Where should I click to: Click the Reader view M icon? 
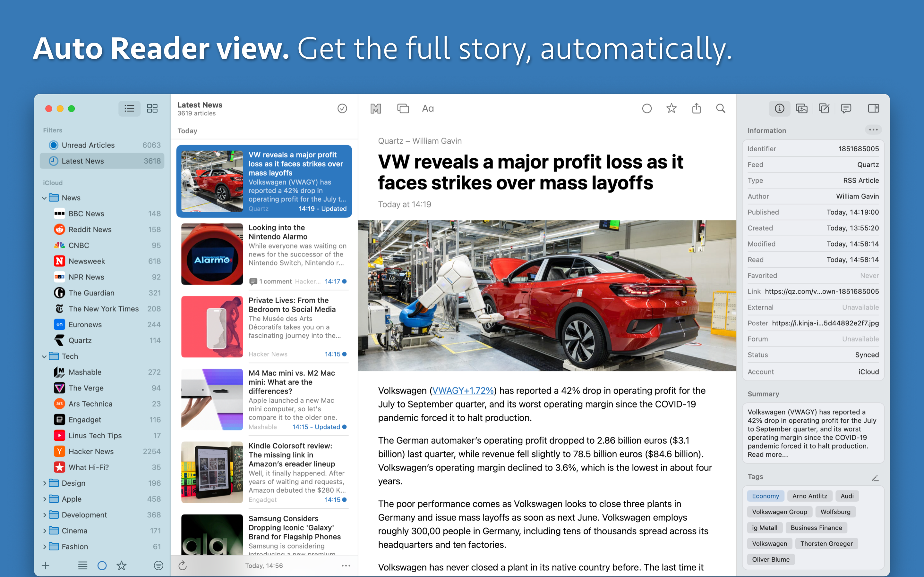click(x=376, y=109)
